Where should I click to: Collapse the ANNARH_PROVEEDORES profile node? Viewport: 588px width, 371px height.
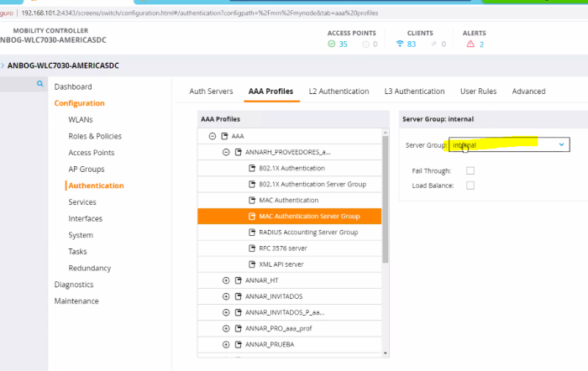point(226,152)
